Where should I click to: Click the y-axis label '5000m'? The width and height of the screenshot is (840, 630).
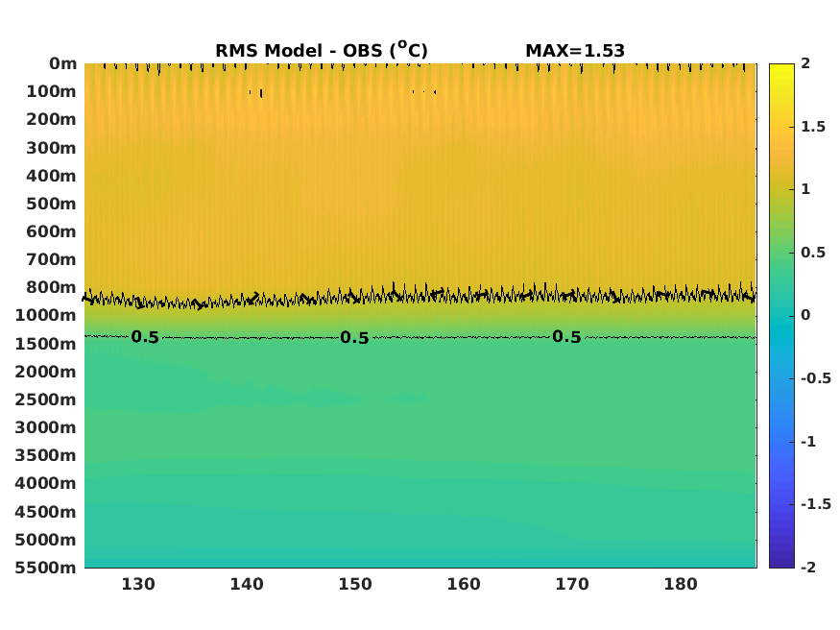coord(46,540)
